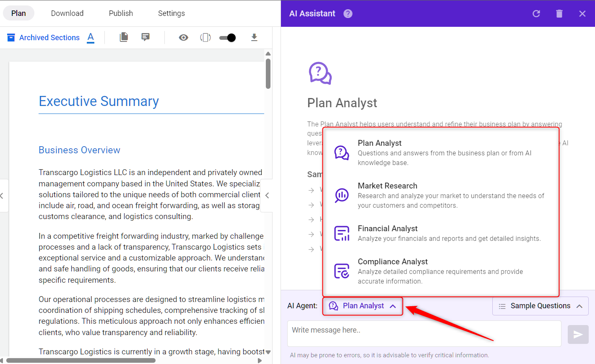Send the message with arrow button
This screenshot has height=364, width=595.
578,334
